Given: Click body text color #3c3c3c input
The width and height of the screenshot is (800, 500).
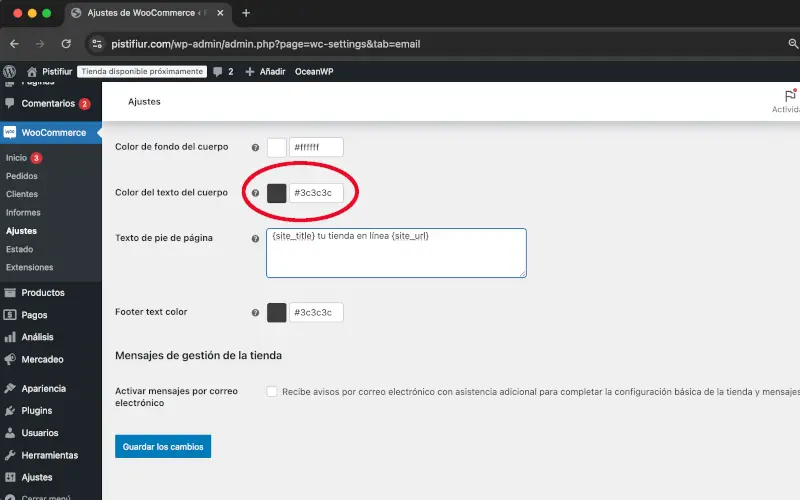Looking at the screenshot, I should pos(316,193).
